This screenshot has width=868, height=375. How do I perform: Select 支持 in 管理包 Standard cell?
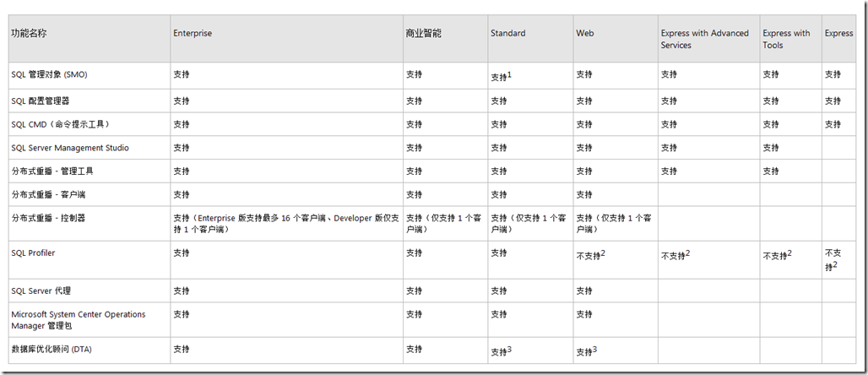point(499,314)
